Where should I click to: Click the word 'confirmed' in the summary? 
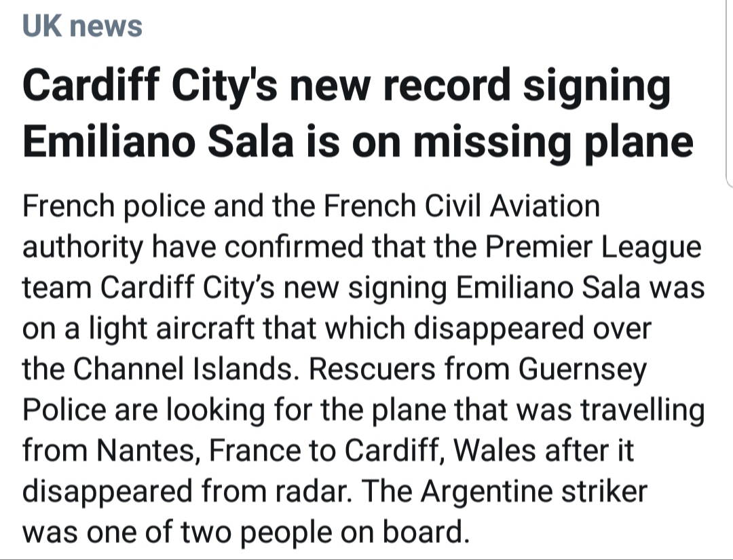pyautogui.click(x=294, y=246)
